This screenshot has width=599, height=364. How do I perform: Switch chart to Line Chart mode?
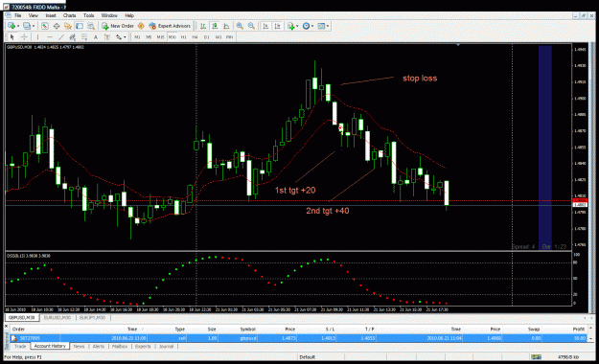(226, 26)
